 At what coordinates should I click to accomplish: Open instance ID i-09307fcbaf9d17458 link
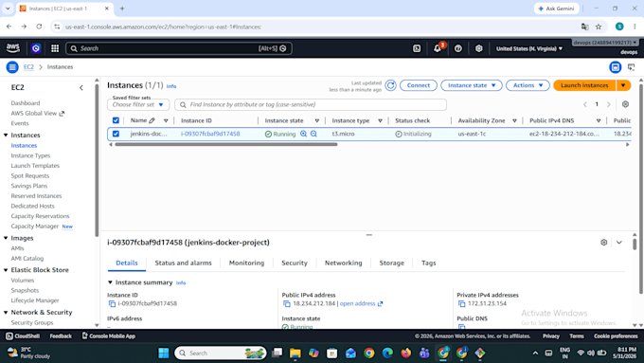[x=210, y=134]
